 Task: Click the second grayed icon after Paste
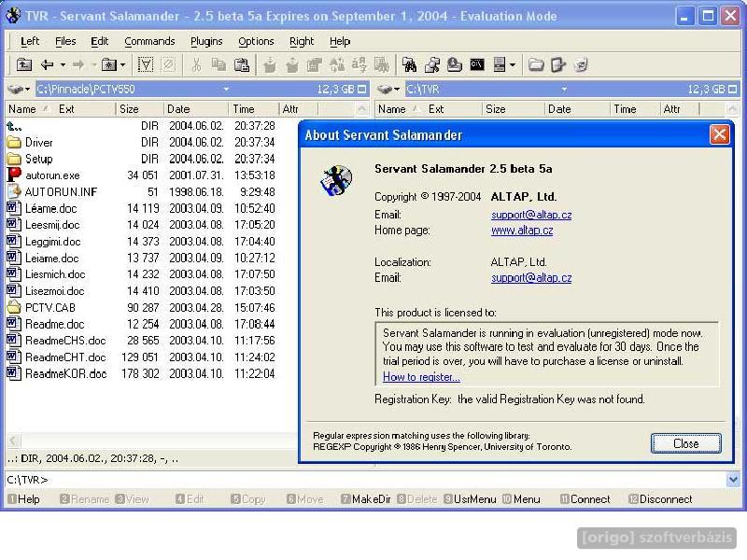[292, 64]
